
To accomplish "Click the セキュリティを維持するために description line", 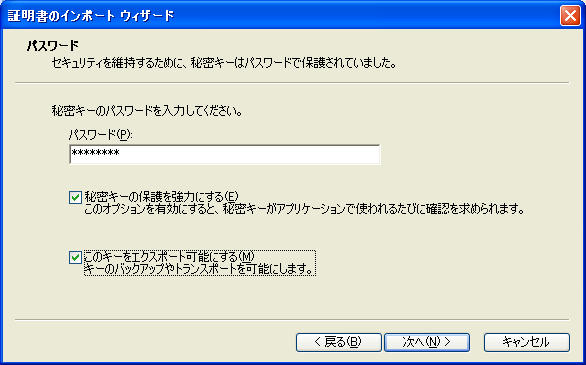I will (x=223, y=63).
